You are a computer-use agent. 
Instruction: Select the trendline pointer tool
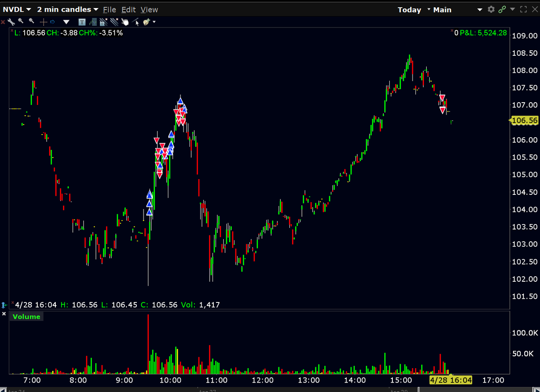pos(135,22)
